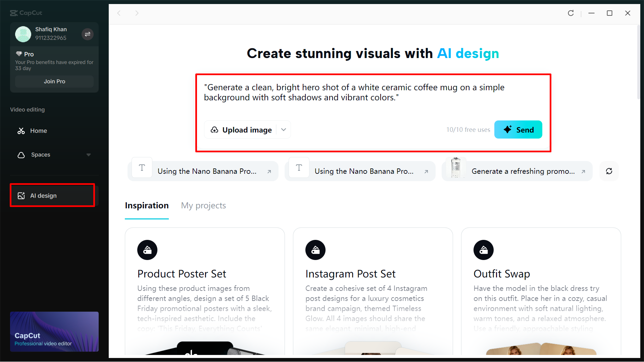Image resolution: width=644 pixels, height=362 pixels.
Task: Click the Join Pro button
Action: [x=54, y=81]
